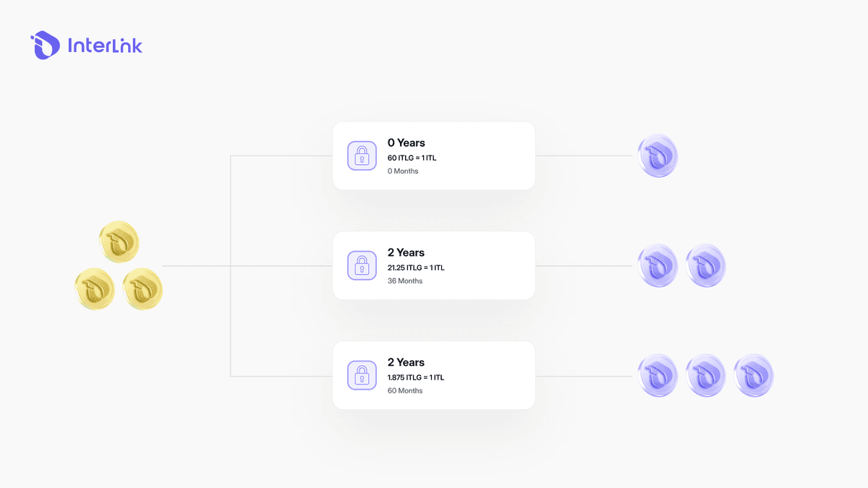Screen dimensions: 868x488
Task: Select the lock icon in 36 Months card
Action: pos(362,265)
